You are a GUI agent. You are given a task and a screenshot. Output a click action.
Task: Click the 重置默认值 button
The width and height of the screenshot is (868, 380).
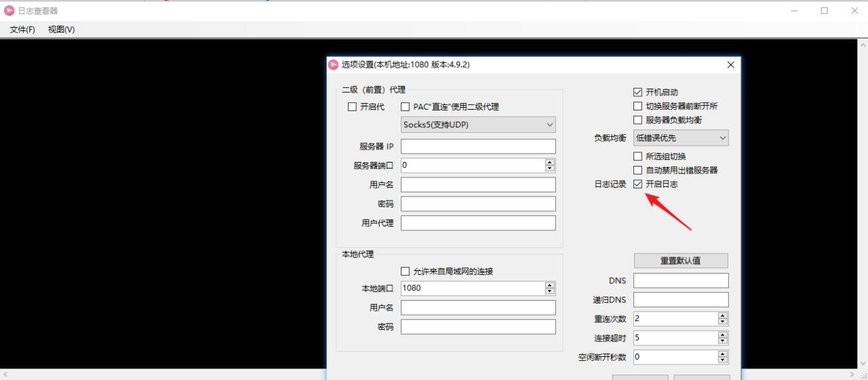point(681,261)
